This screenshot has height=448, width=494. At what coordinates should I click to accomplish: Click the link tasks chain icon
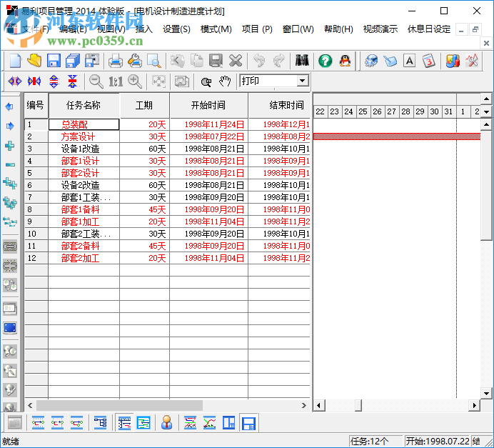point(10,247)
